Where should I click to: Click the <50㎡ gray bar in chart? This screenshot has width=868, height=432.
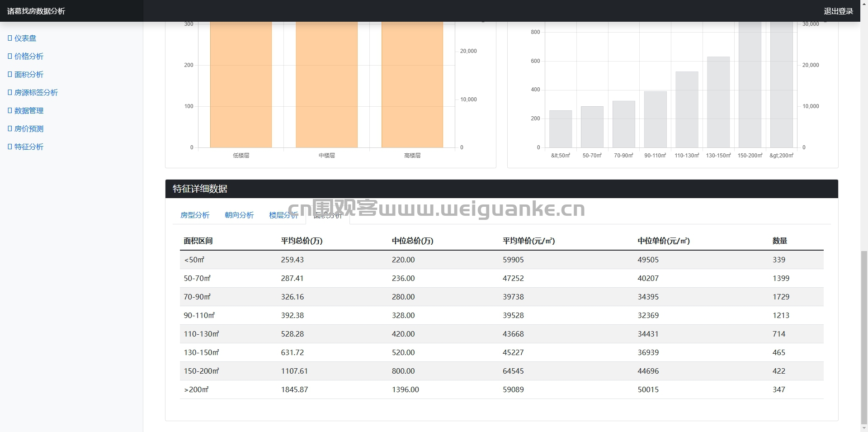(561, 129)
